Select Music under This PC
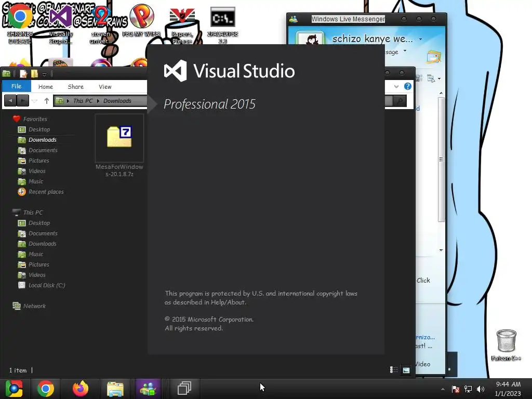The height and width of the screenshot is (399, 532). (36, 254)
